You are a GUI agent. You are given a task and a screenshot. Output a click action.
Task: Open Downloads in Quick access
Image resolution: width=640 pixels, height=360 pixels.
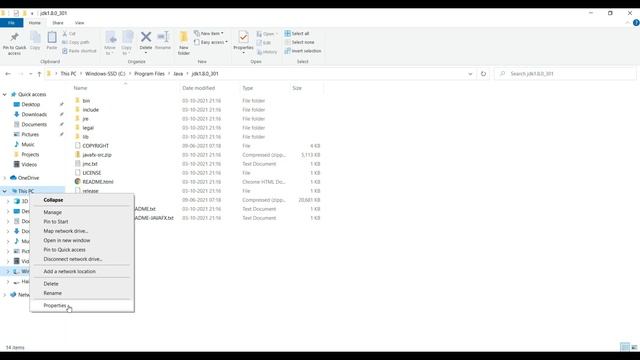click(34, 115)
